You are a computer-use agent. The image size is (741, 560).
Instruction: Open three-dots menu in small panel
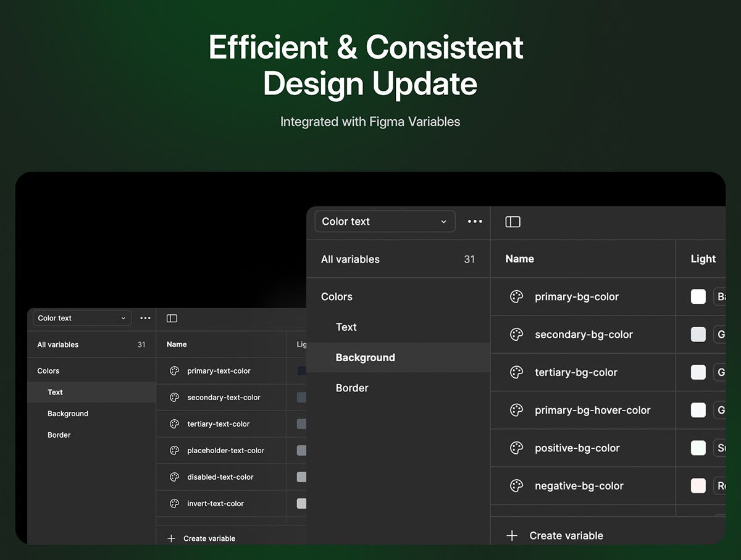[145, 318]
